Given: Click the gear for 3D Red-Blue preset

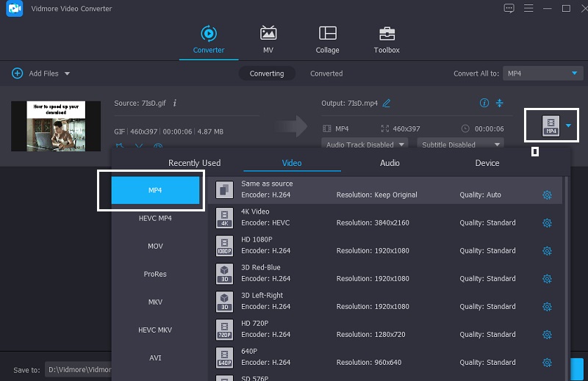Looking at the screenshot, I should (547, 279).
